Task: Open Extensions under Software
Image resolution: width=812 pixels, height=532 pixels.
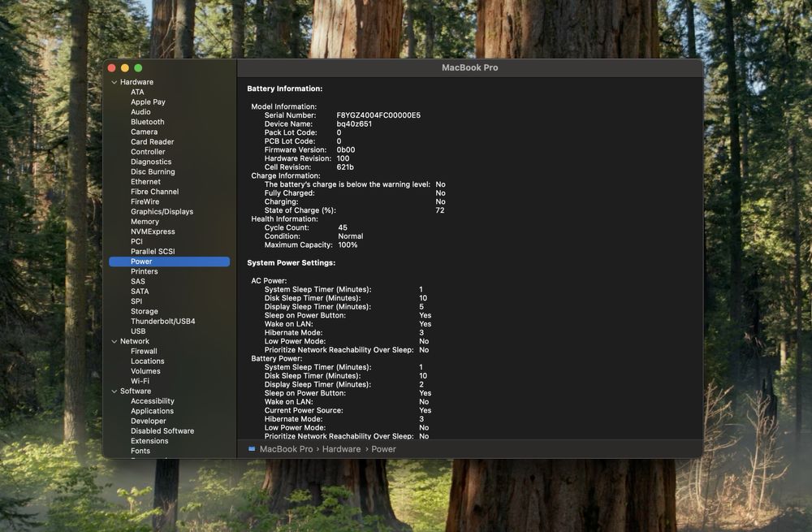Action: tap(149, 441)
